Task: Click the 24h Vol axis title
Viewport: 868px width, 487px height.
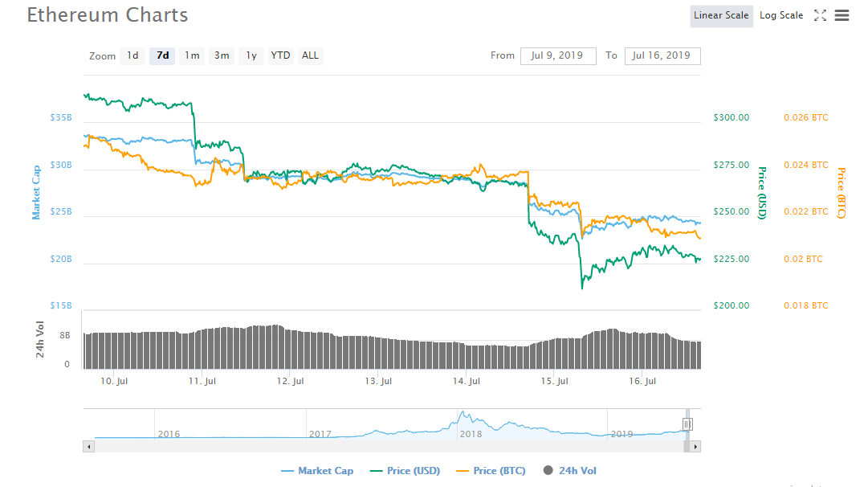Action: (x=40, y=339)
